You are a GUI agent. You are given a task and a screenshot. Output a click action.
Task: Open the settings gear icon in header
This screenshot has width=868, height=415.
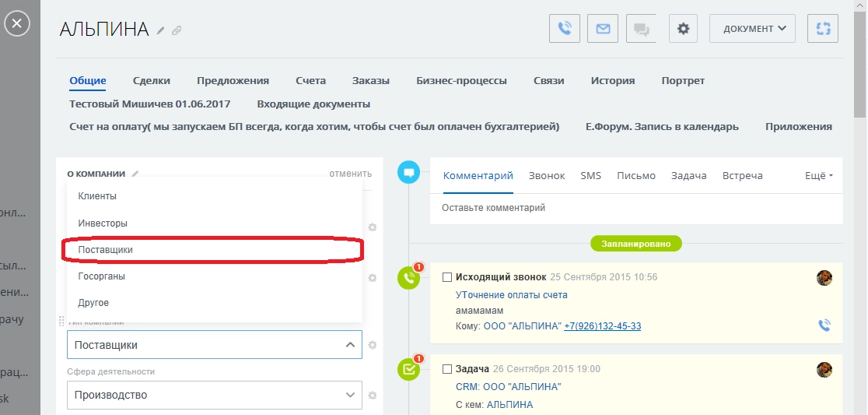point(683,29)
